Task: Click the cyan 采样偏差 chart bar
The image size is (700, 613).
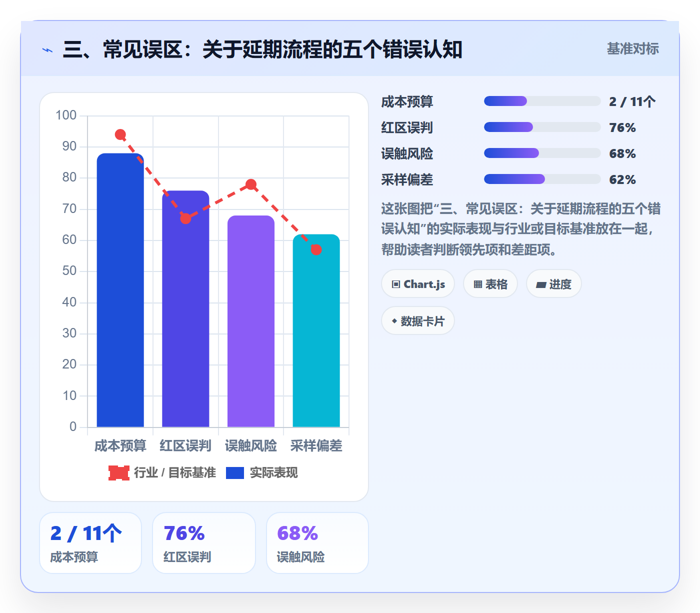Action: click(x=316, y=330)
